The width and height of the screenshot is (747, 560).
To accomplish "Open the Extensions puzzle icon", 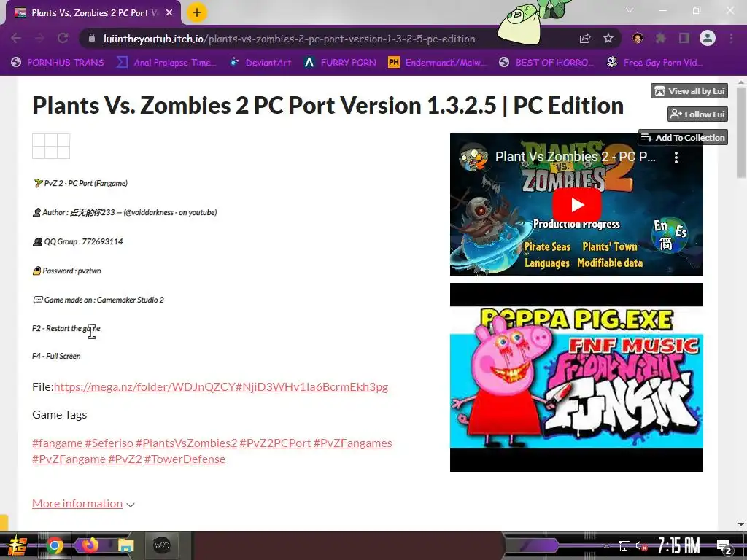I will pos(661,38).
